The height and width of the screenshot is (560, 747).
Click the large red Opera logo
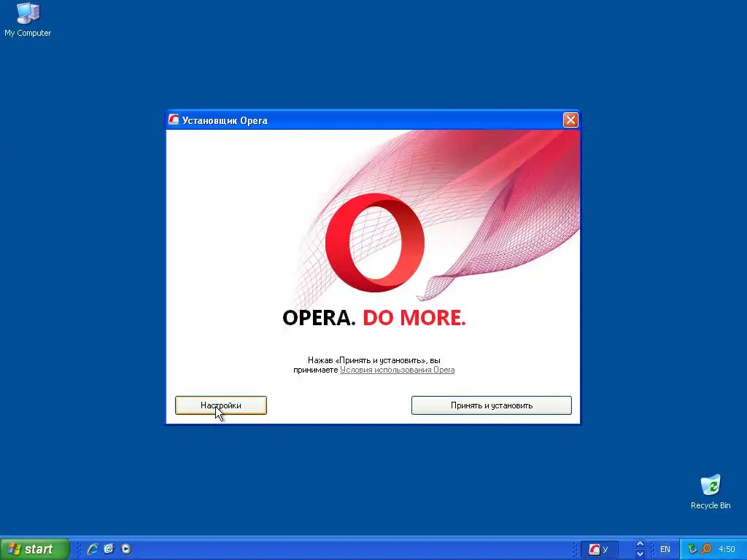click(375, 243)
